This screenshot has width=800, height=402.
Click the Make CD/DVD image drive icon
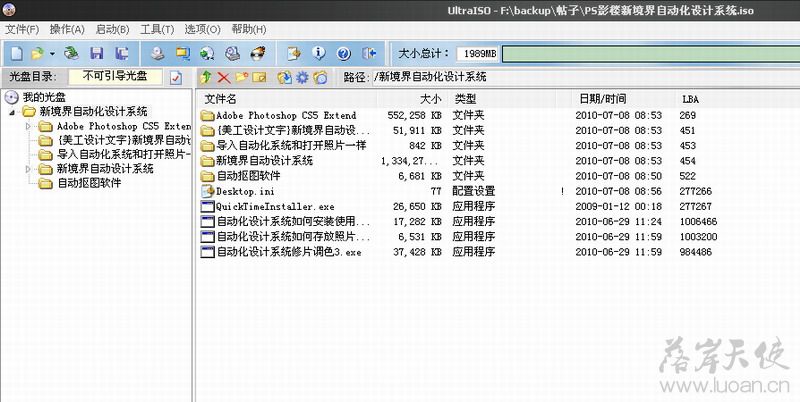tap(157, 53)
